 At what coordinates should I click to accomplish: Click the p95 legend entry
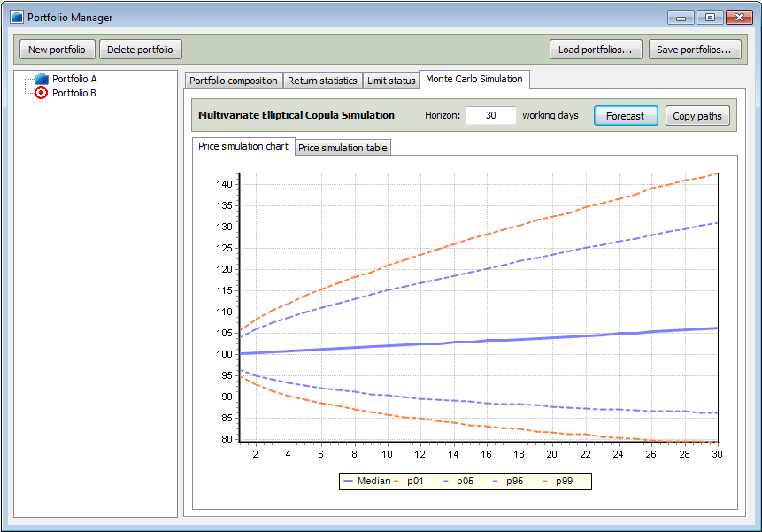(x=508, y=481)
